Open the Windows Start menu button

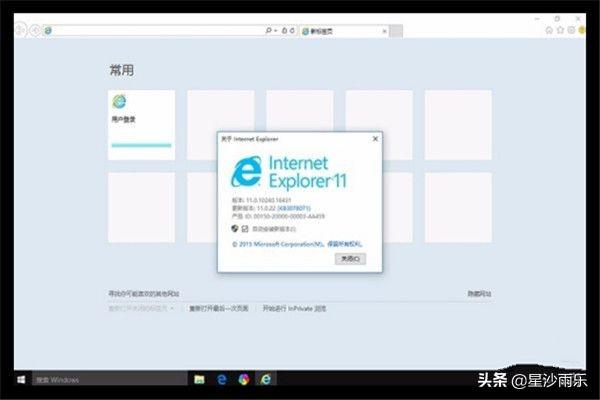(x=21, y=379)
